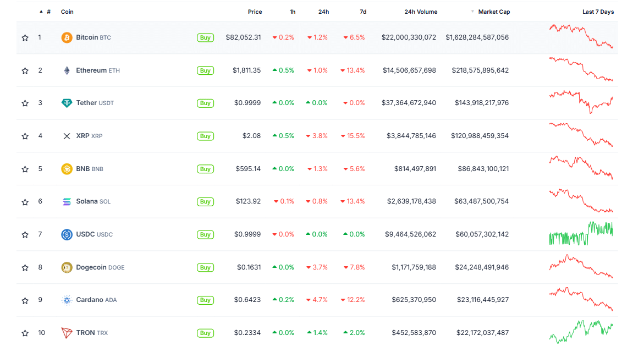Click the Solana logo icon
The image size is (644, 346).
pos(67,201)
